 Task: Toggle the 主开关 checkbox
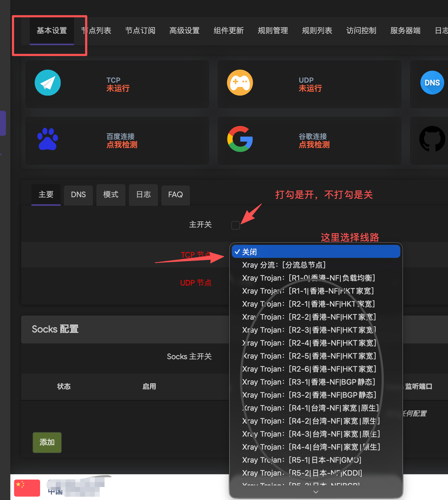click(235, 225)
